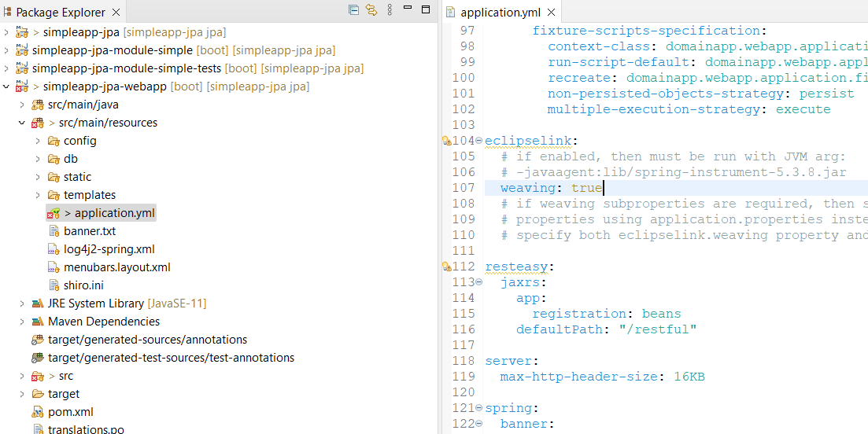Screen dimensions: 868x434
Task: Expand the src/main/java source folder
Action: tap(22, 105)
